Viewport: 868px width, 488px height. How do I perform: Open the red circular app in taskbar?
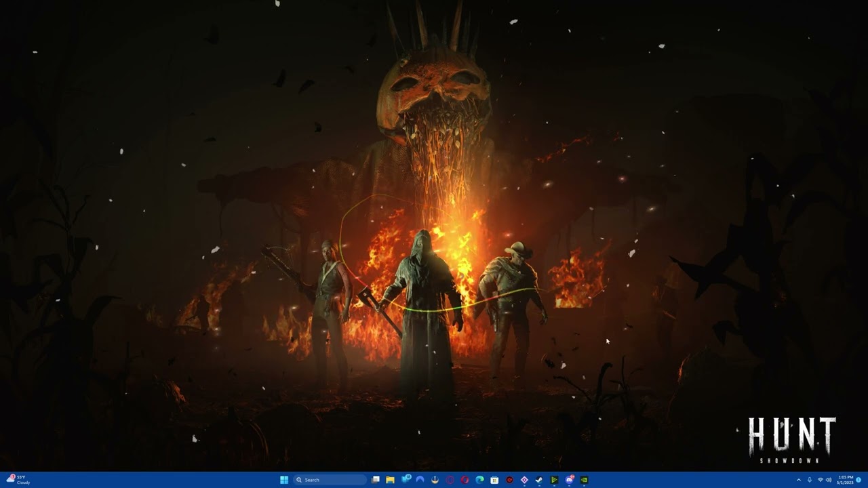509,480
